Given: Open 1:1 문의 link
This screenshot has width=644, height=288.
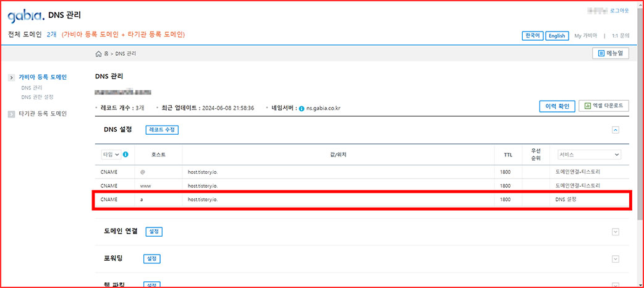Looking at the screenshot, I should [x=621, y=36].
